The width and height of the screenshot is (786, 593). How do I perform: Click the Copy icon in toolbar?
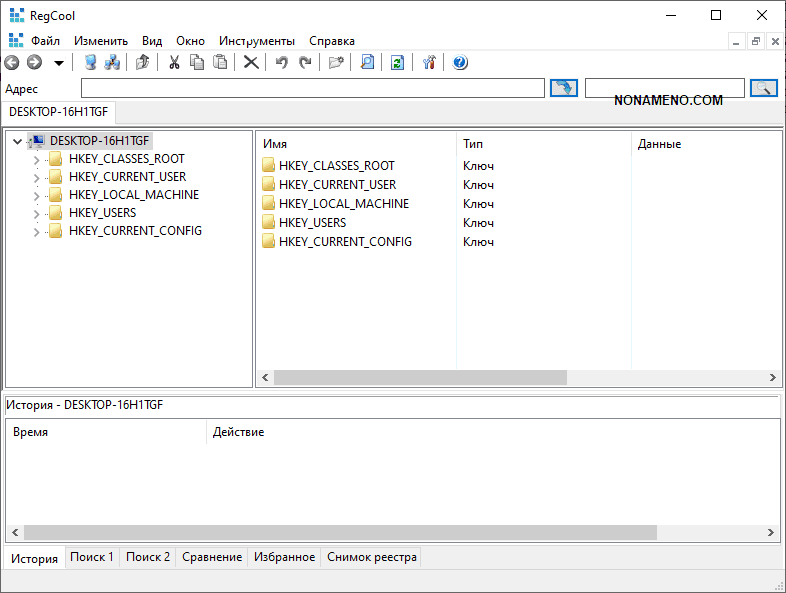click(x=197, y=62)
